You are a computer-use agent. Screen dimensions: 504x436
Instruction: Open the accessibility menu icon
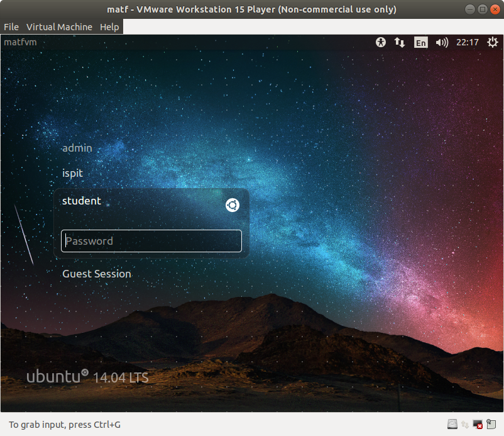(x=381, y=42)
